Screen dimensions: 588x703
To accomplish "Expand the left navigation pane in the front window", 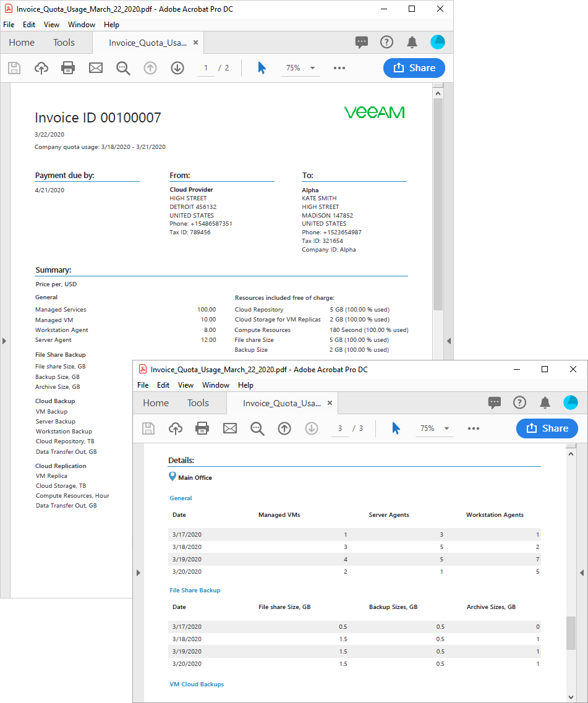I will (138, 573).
